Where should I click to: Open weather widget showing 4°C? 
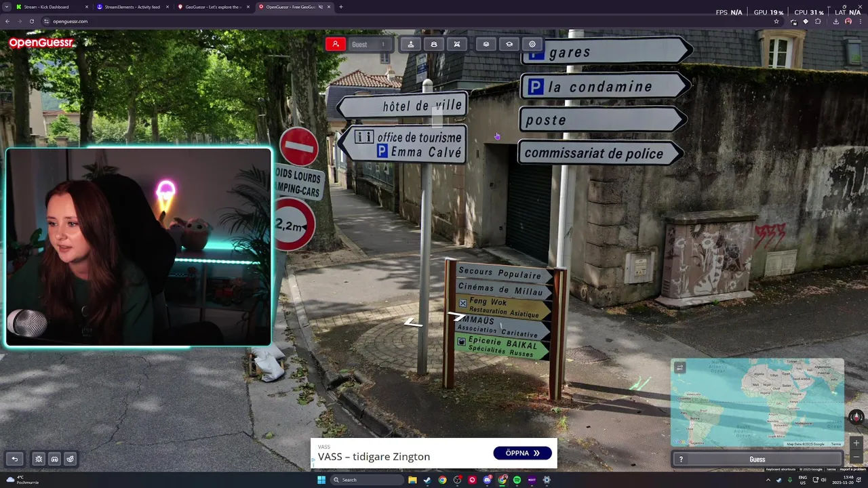[22, 480]
